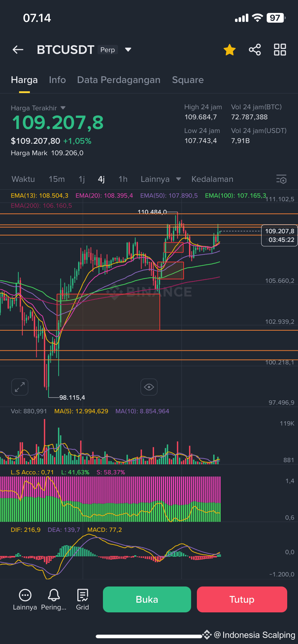Switch to the Info tab
298x644 pixels.
58,80
